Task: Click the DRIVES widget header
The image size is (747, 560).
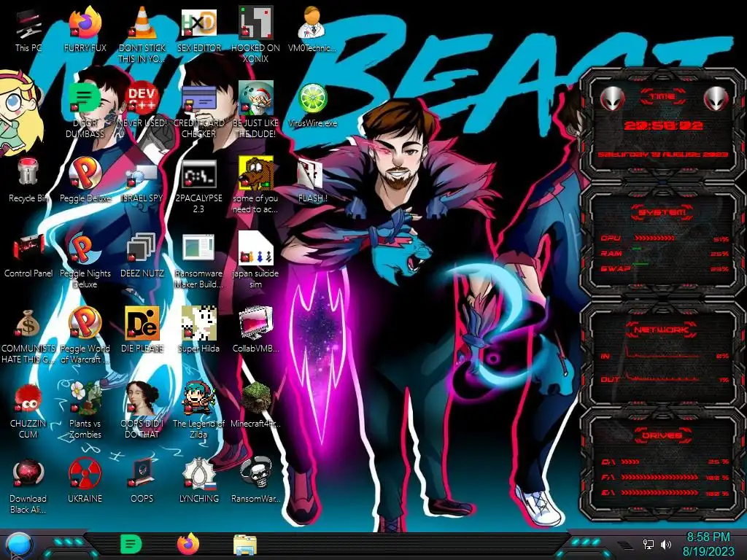Action: pyautogui.click(x=662, y=435)
